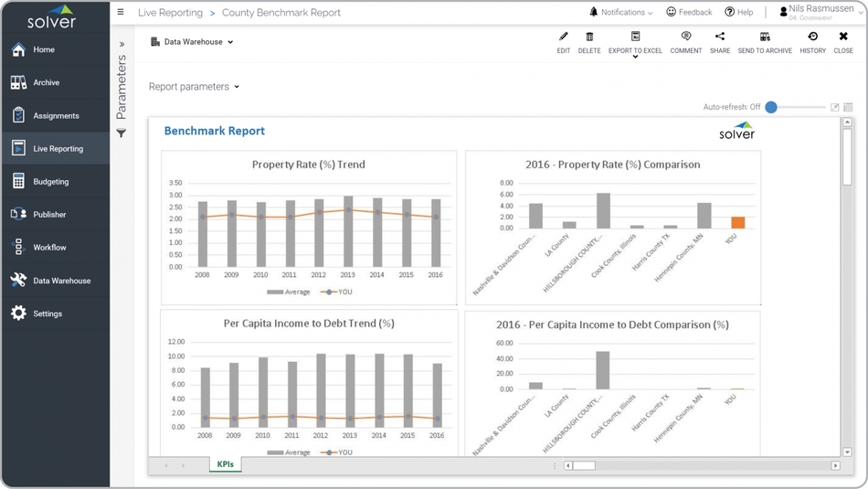Select the KPIs sheet tab
868x489 pixels.
[225, 464]
